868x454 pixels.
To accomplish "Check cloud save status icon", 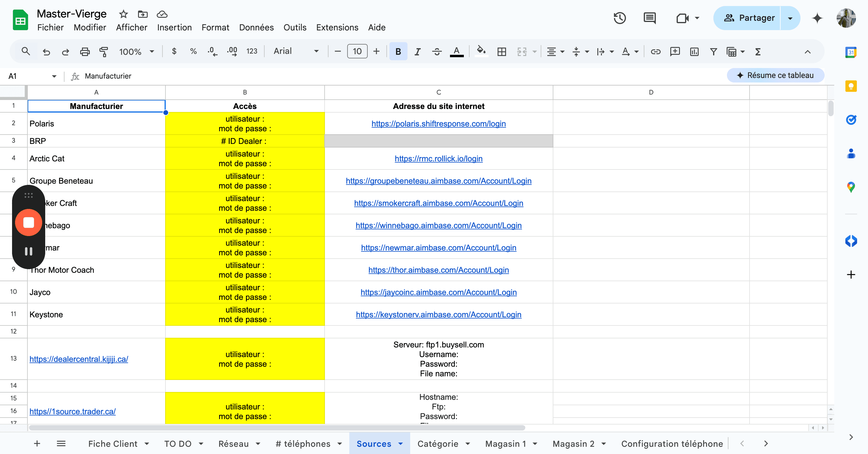I will point(162,14).
